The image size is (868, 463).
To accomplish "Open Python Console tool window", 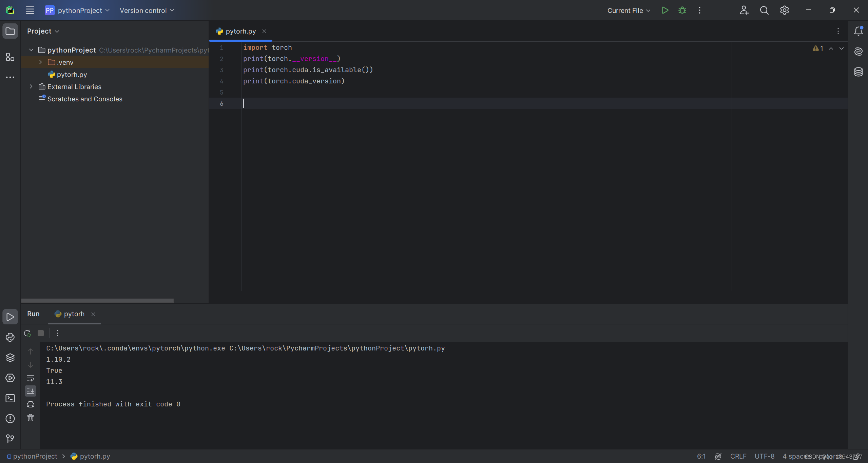I will click(x=10, y=337).
